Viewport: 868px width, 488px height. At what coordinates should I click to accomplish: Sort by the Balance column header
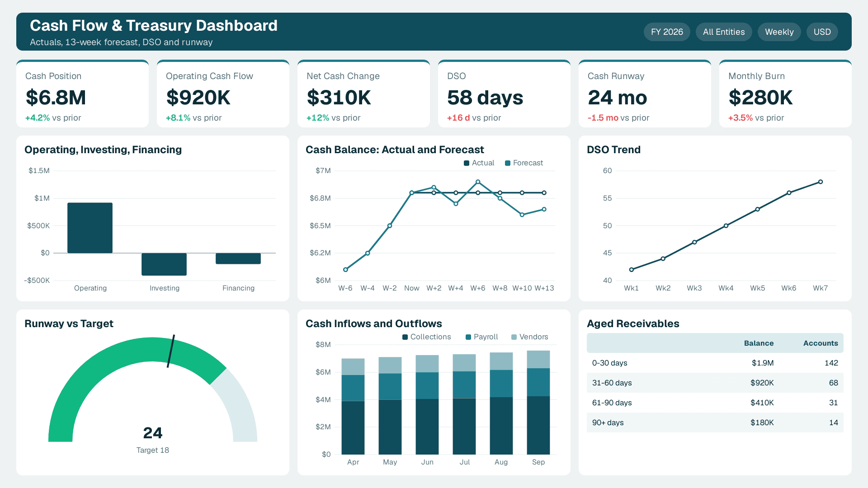click(x=759, y=343)
